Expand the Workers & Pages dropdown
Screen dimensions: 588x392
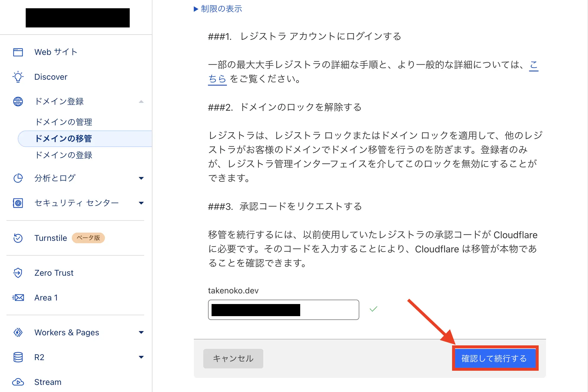[x=142, y=332]
